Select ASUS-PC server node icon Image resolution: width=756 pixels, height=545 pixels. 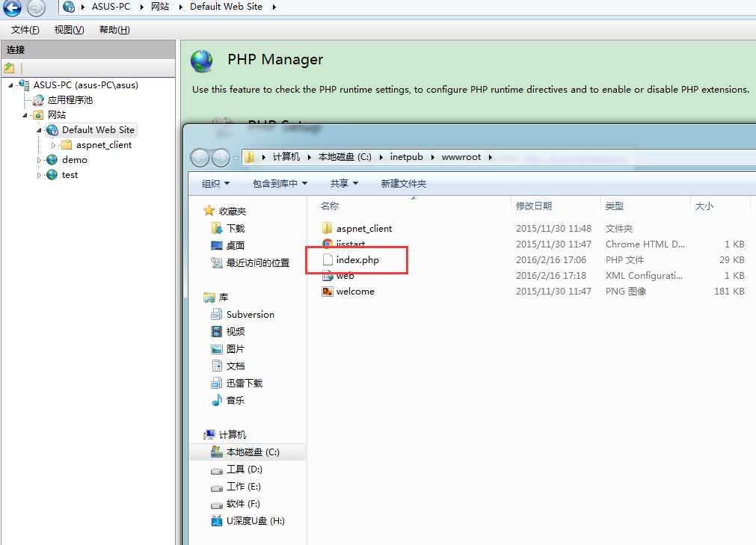pyautogui.click(x=24, y=84)
